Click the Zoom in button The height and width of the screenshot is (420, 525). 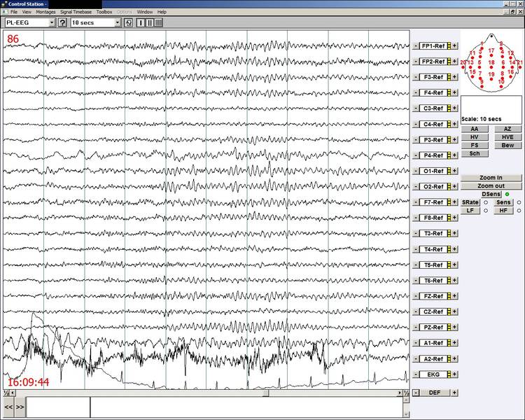(491, 178)
